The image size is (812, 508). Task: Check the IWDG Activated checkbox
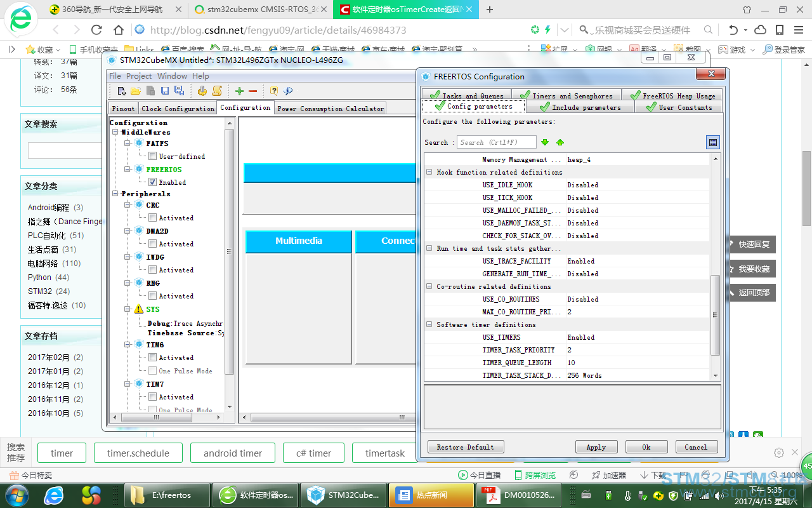(x=152, y=270)
